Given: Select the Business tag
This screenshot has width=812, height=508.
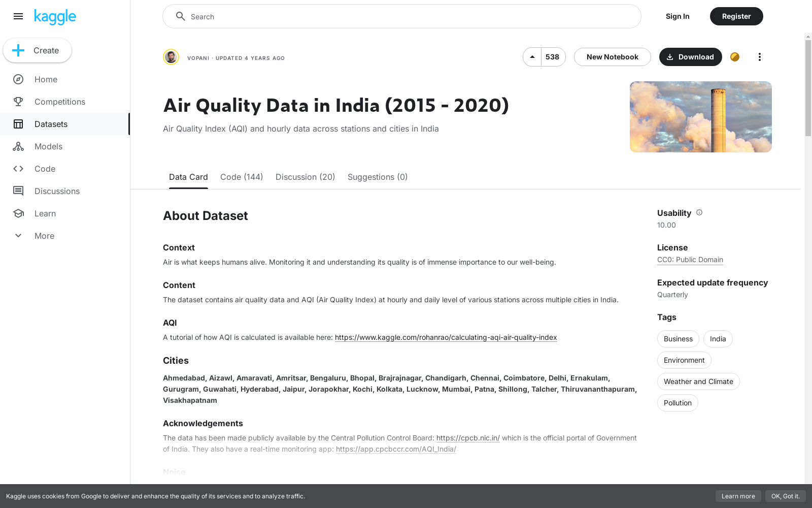Looking at the screenshot, I should point(678,339).
